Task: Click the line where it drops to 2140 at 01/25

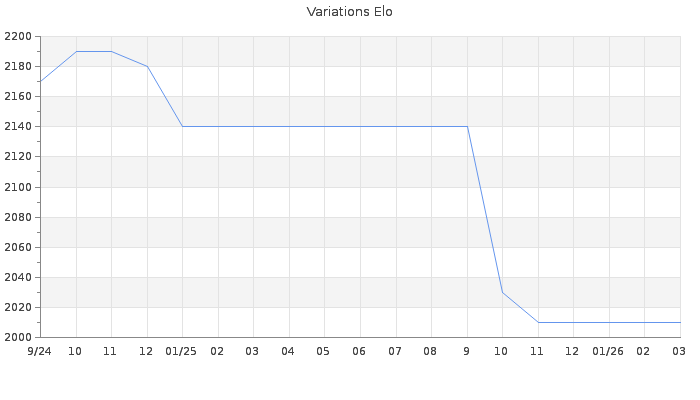Action: pos(182,126)
